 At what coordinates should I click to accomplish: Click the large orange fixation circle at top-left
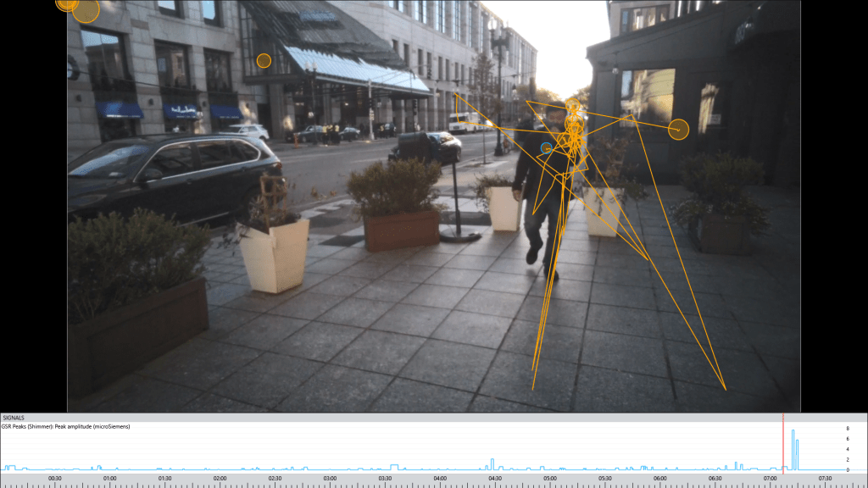pyautogui.click(x=86, y=10)
